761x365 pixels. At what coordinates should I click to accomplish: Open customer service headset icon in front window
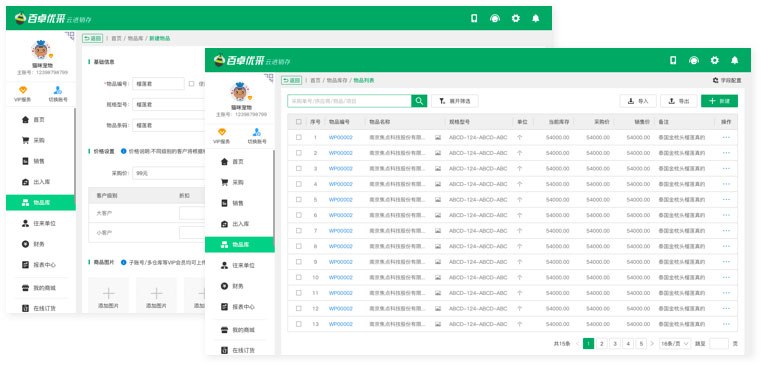point(694,60)
